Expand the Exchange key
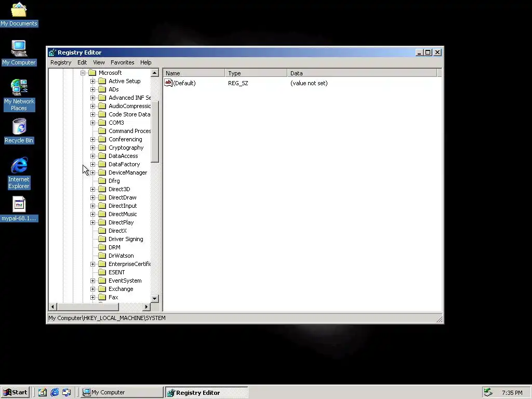The image size is (532, 399). 92,289
